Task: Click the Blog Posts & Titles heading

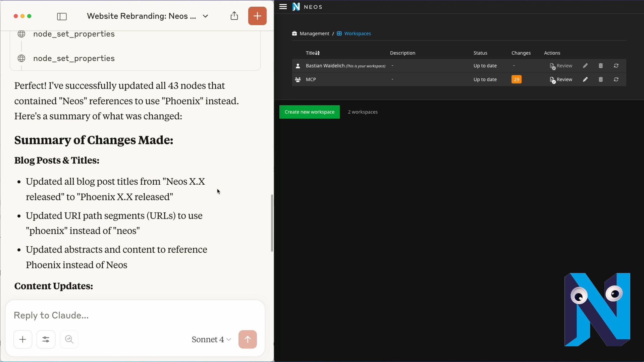Action: (x=57, y=160)
